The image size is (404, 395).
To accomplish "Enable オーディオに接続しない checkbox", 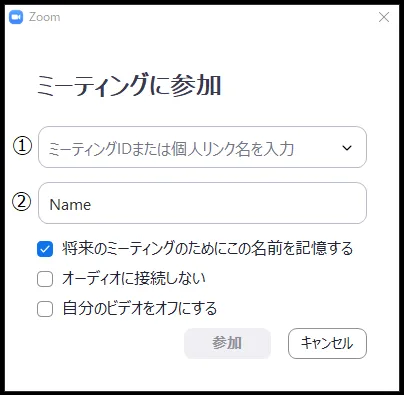I will [x=45, y=279].
